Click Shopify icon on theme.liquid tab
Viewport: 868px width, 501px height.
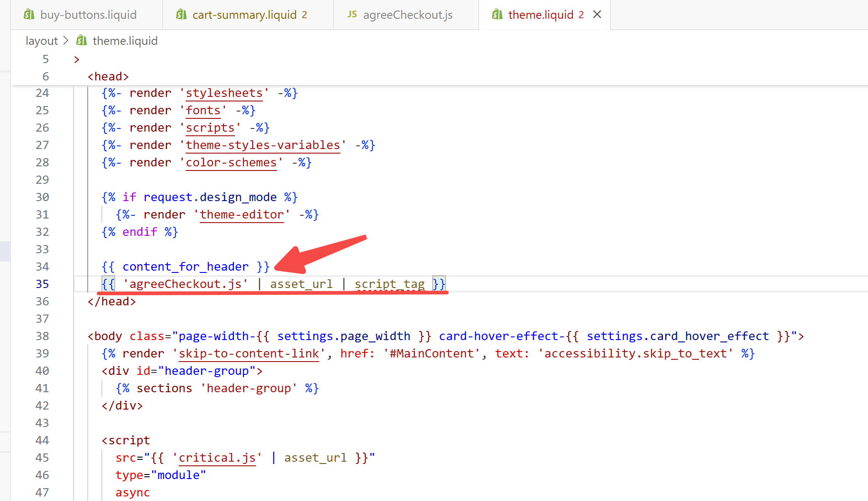click(x=497, y=15)
